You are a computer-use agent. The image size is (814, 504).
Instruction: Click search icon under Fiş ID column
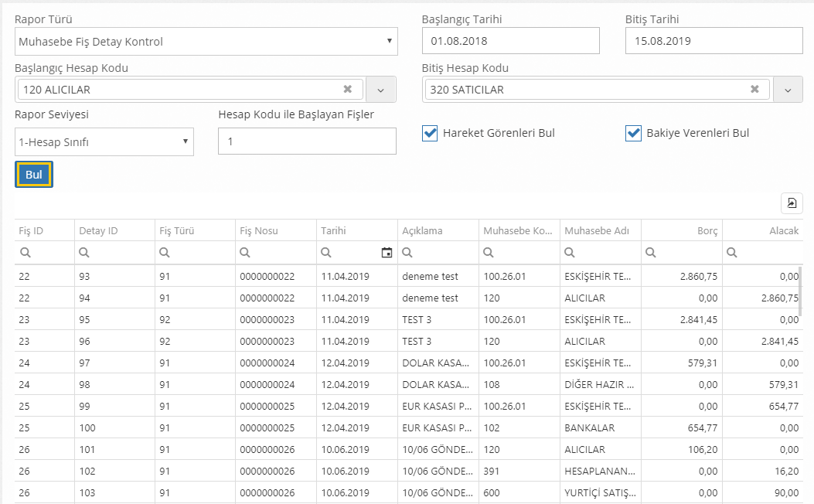26,252
